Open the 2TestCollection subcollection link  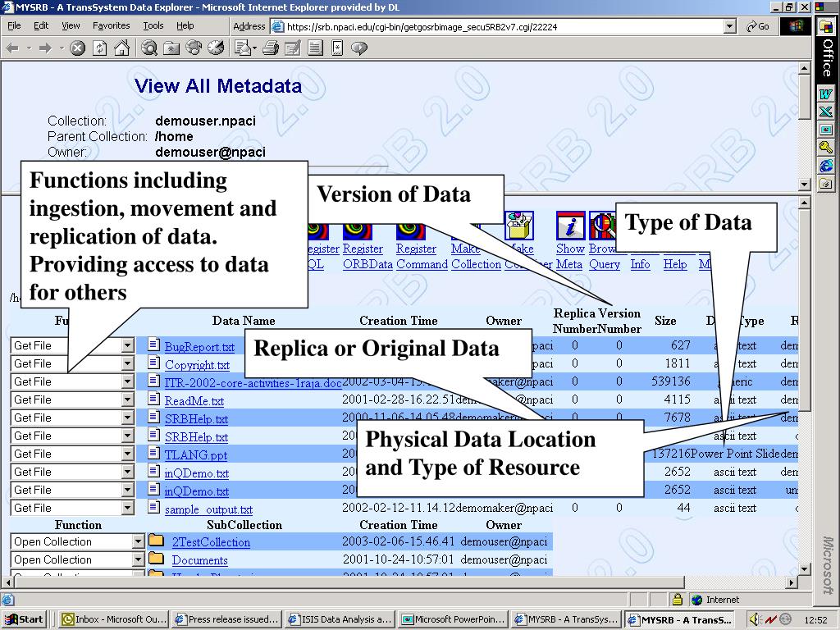tap(211, 542)
